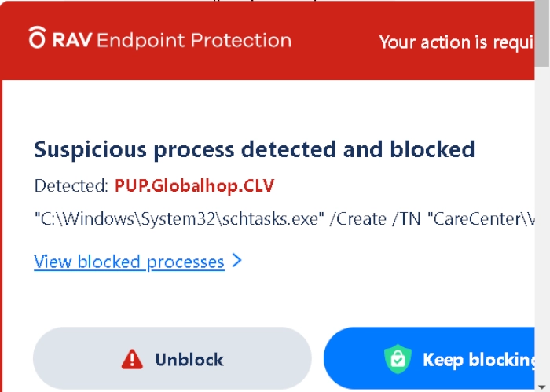The image size is (550, 392).
Task: Click the scrollbar down arrow
Action: 542,385
